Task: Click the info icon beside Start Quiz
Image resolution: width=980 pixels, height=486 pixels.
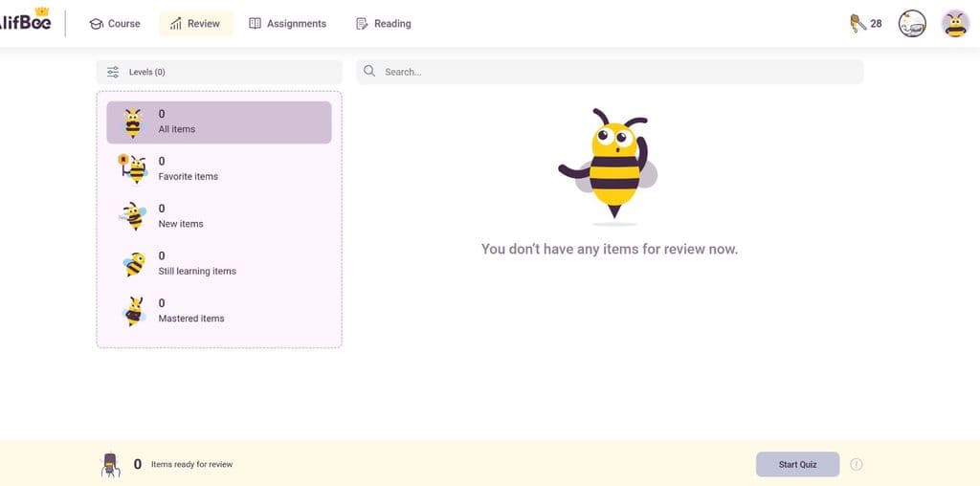Action: (x=857, y=464)
